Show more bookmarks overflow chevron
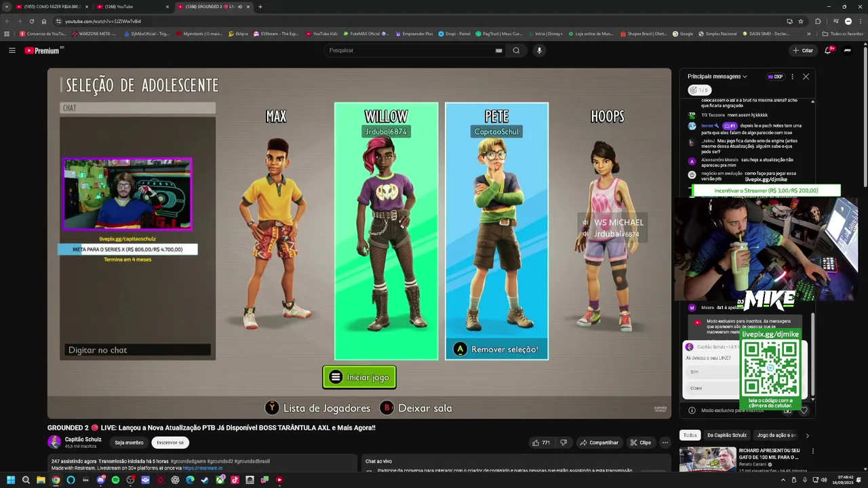Screen dimensions: 868x488 point(808,34)
